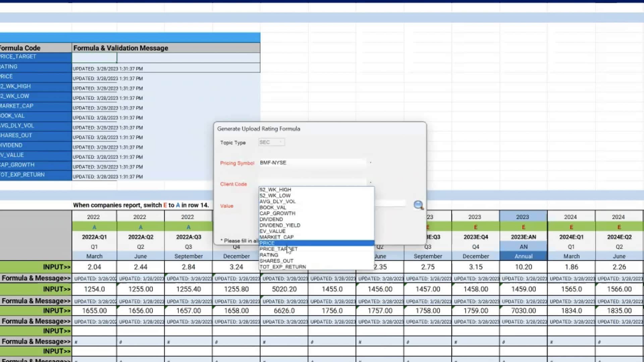
Task: Select the INPUT cell containing 2.04
Action: click(94, 267)
